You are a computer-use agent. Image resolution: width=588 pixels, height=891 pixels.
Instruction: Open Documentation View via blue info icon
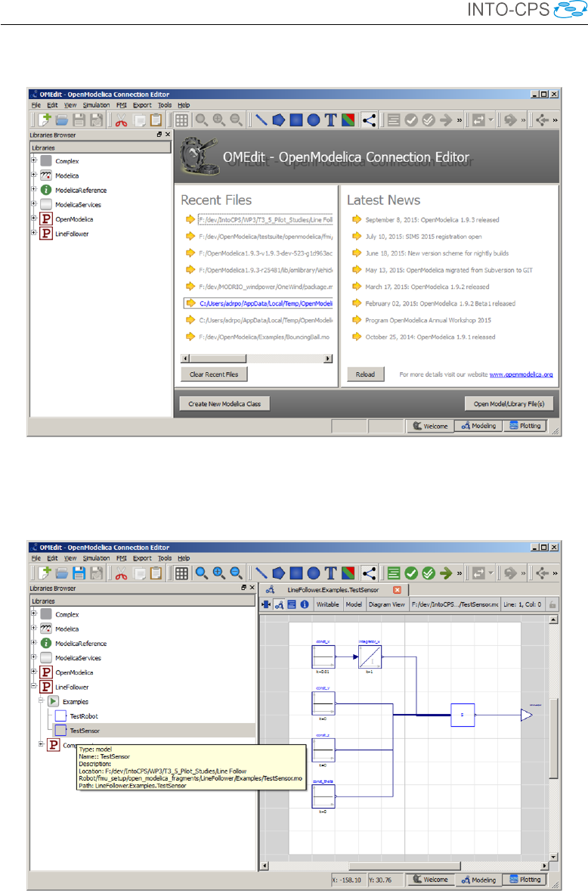coord(305,604)
